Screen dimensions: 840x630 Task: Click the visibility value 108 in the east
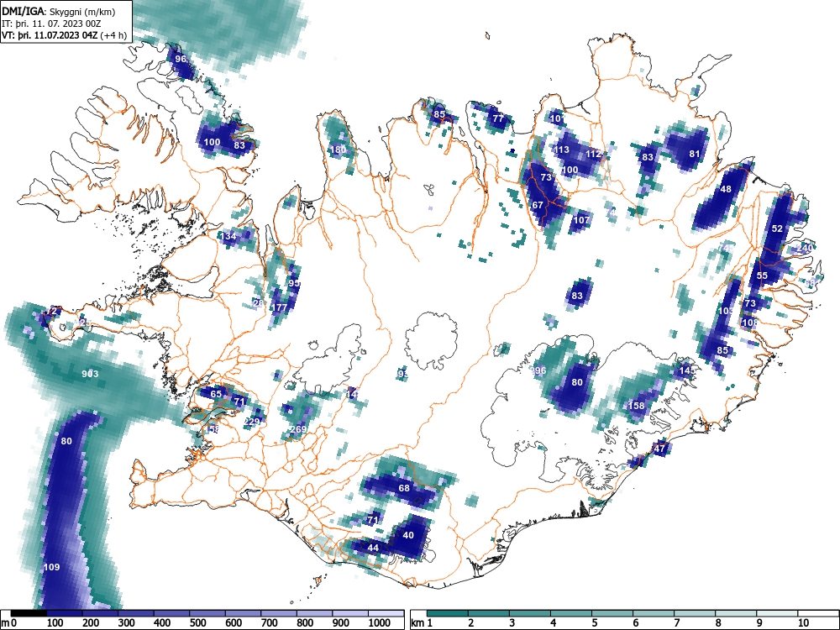pos(749,323)
